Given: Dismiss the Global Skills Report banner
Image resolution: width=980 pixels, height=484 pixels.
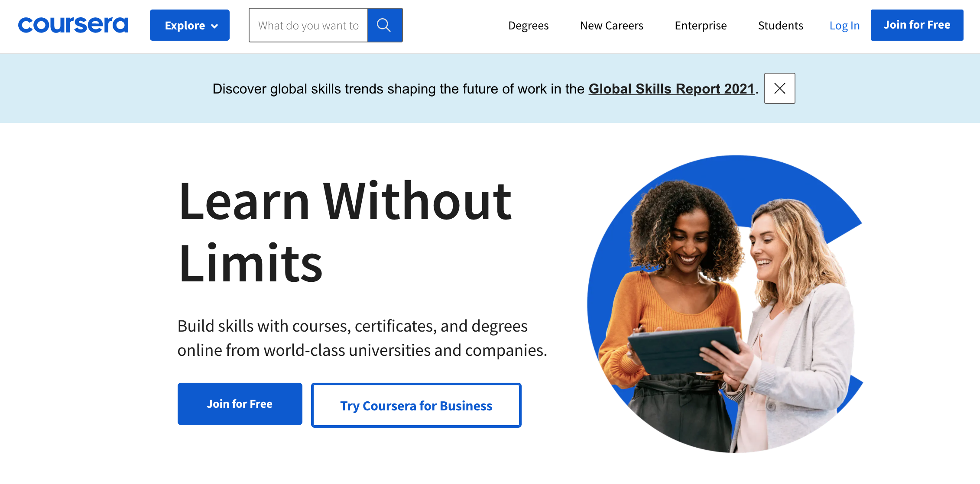Looking at the screenshot, I should pyautogui.click(x=779, y=88).
